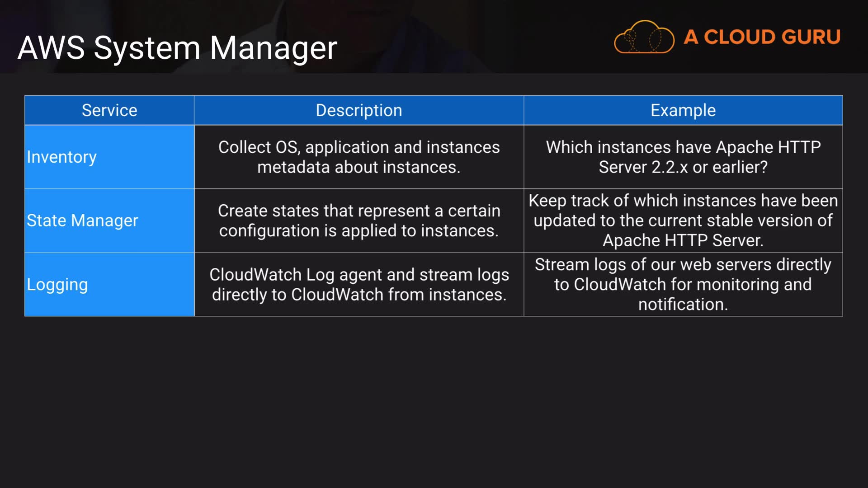Click the Logging service cell
This screenshot has width=868, height=488.
pyautogui.click(x=57, y=284)
